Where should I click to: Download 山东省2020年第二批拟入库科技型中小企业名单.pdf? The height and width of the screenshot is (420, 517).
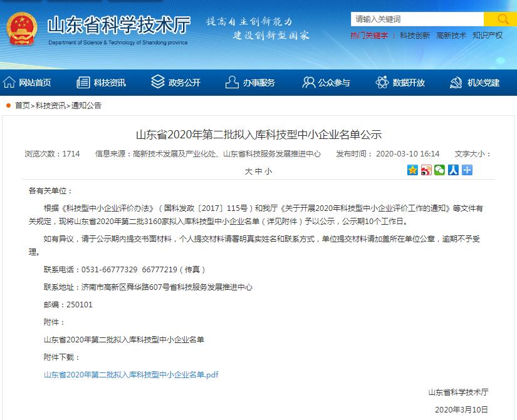(129, 374)
